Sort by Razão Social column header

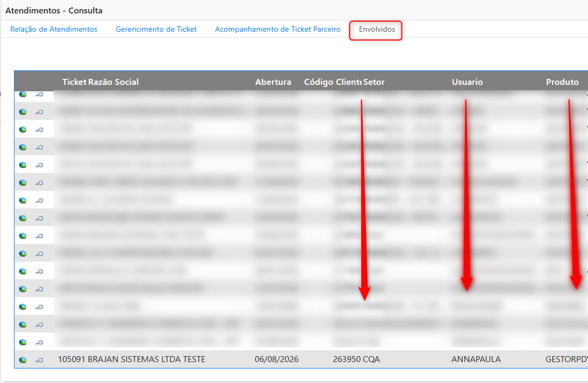pos(113,82)
